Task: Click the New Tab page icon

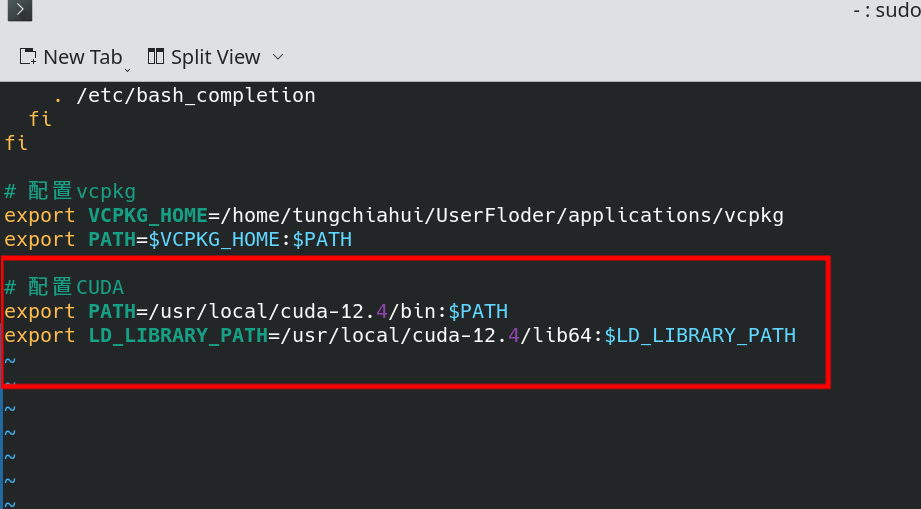Action: tap(28, 56)
